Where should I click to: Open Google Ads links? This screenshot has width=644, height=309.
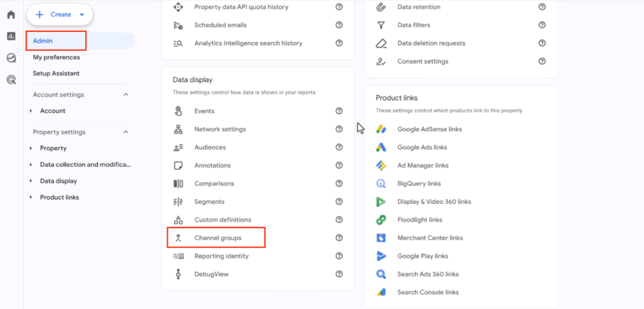tap(422, 148)
